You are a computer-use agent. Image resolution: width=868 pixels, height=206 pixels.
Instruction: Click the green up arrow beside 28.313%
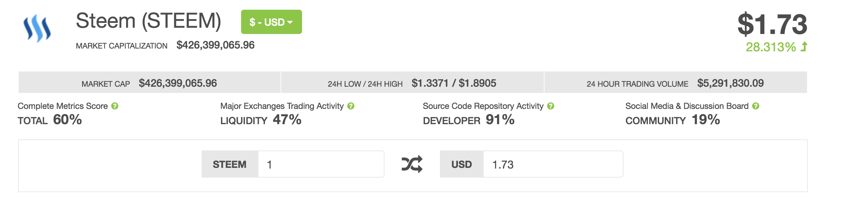coord(804,47)
